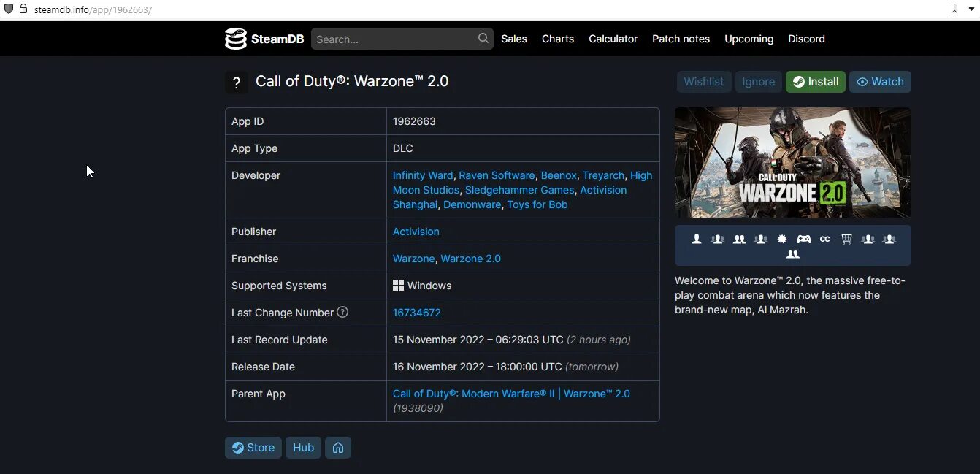Select the App Type value DLC
980x474 pixels.
pos(403,148)
